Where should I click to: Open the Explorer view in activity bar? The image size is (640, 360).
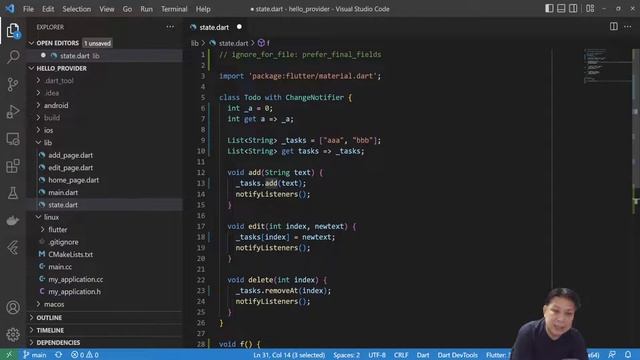(x=13, y=31)
